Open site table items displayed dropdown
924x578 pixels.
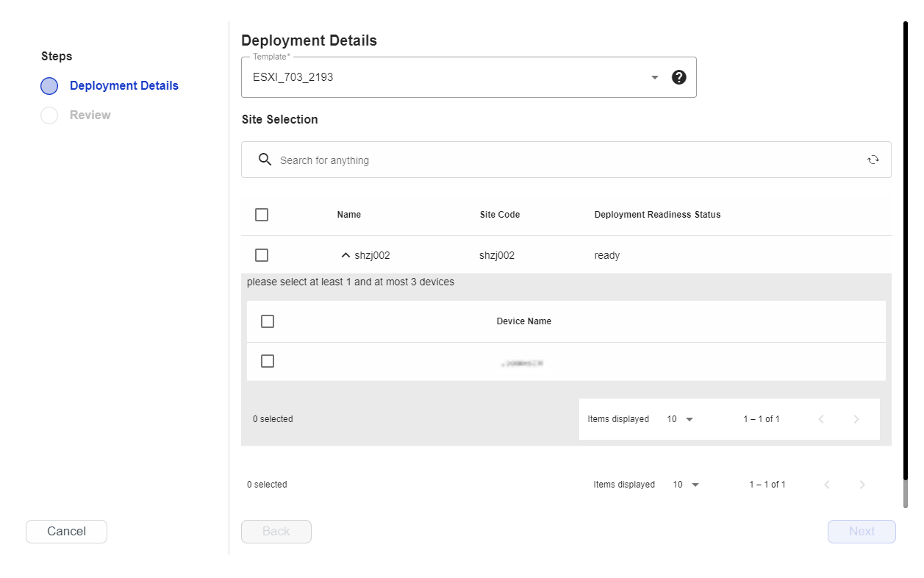pos(686,485)
